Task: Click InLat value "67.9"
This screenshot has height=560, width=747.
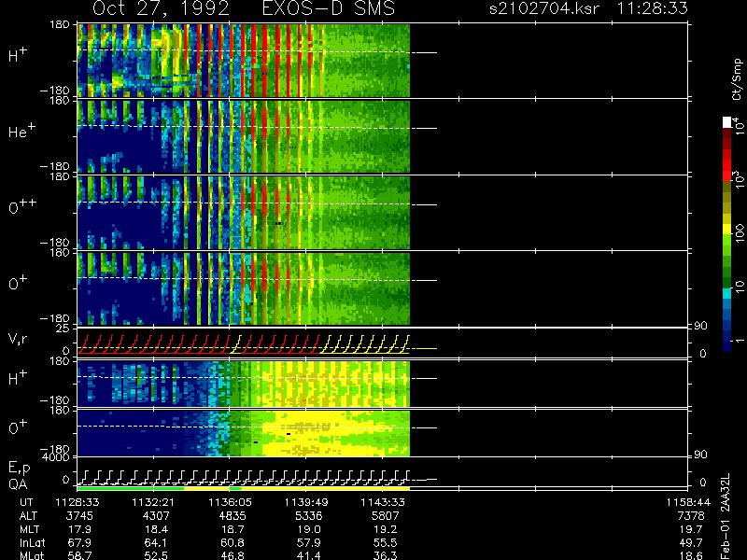Action: (x=80, y=542)
